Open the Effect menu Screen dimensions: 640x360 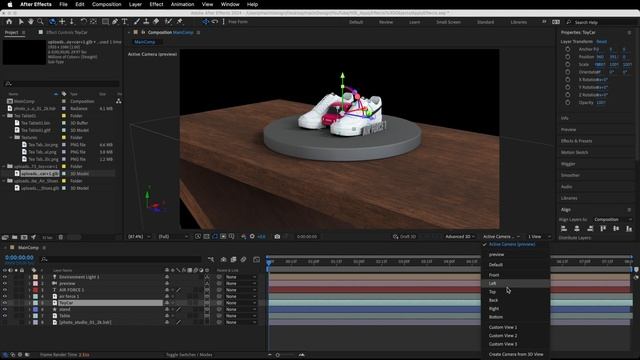156,4
